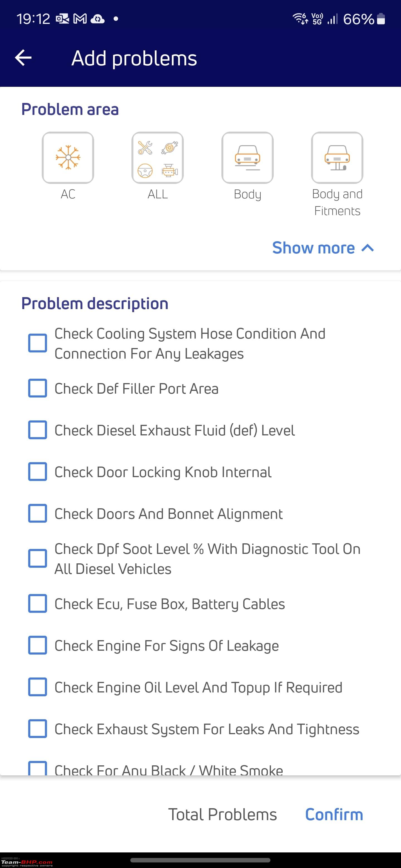Check the Cooling System Hose Condition box

(37, 343)
